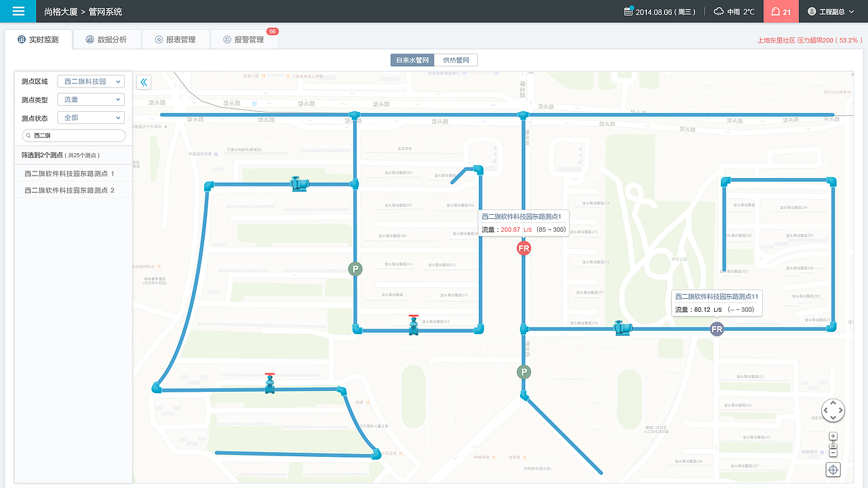This screenshot has width=868, height=488.
Task: Switch to 报警管理 tab
Action: (x=244, y=40)
